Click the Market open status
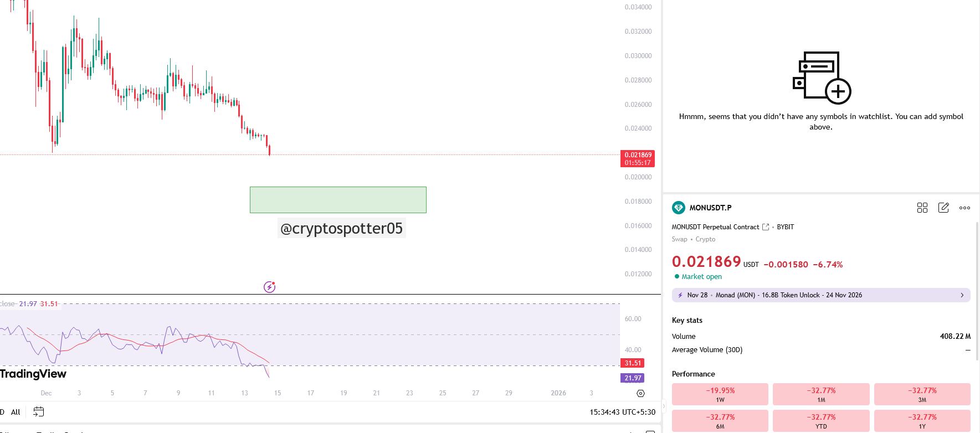Image resolution: width=980 pixels, height=433 pixels. tap(698, 277)
